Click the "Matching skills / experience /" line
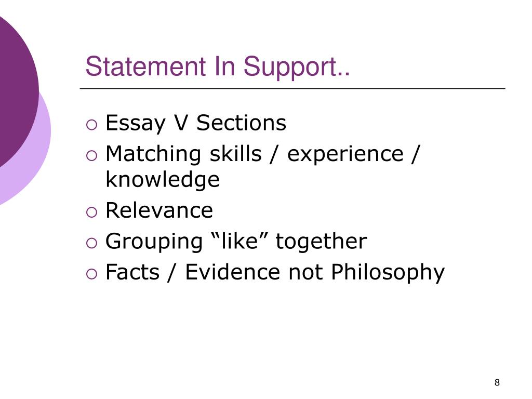Image resolution: width=532 pixels, height=399 pixels. (263, 154)
